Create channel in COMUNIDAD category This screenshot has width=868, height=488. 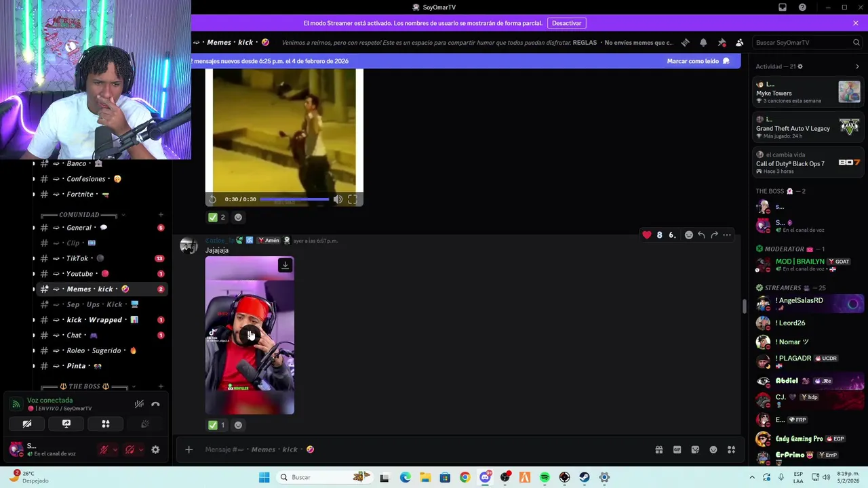161,215
